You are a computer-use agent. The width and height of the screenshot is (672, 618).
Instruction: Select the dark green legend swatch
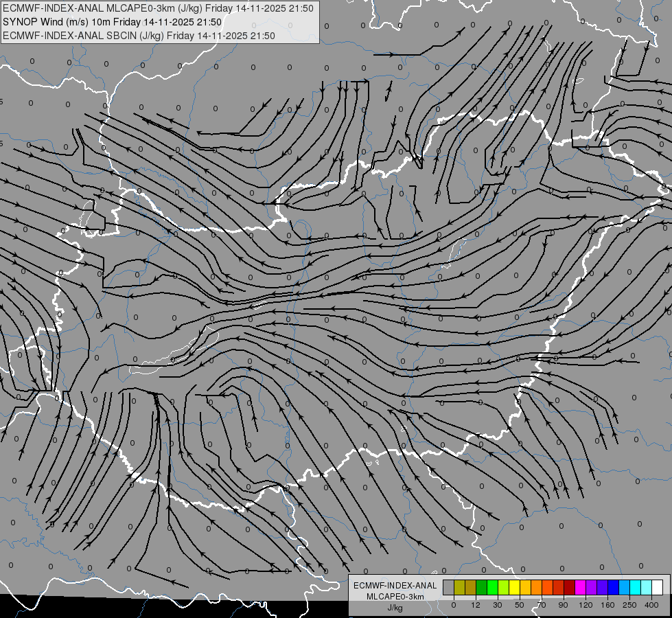[x=482, y=587]
